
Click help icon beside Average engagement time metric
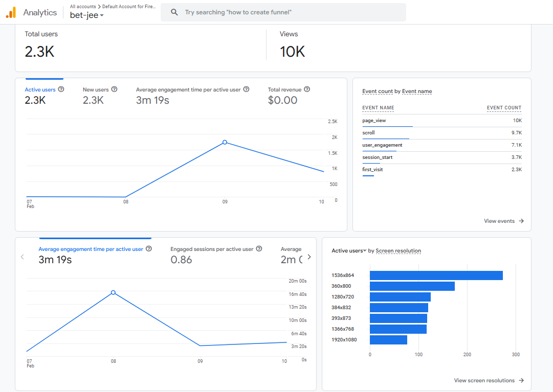pyautogui.click(x=148, y=248)
